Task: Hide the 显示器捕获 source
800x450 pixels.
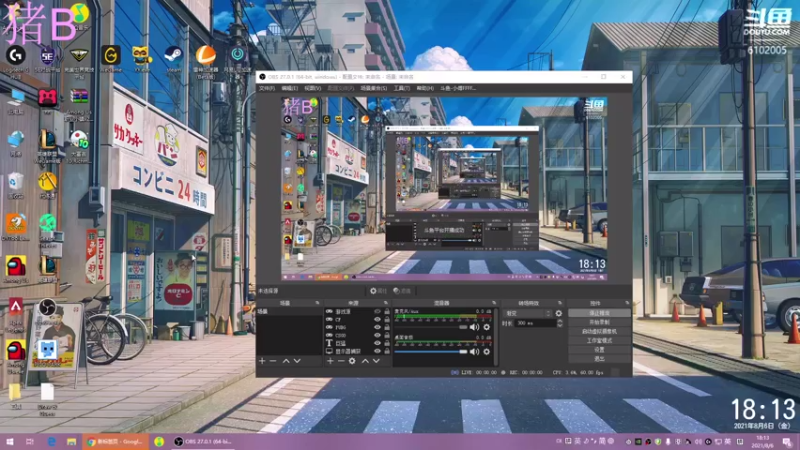Action: click(x=378, y=351)
